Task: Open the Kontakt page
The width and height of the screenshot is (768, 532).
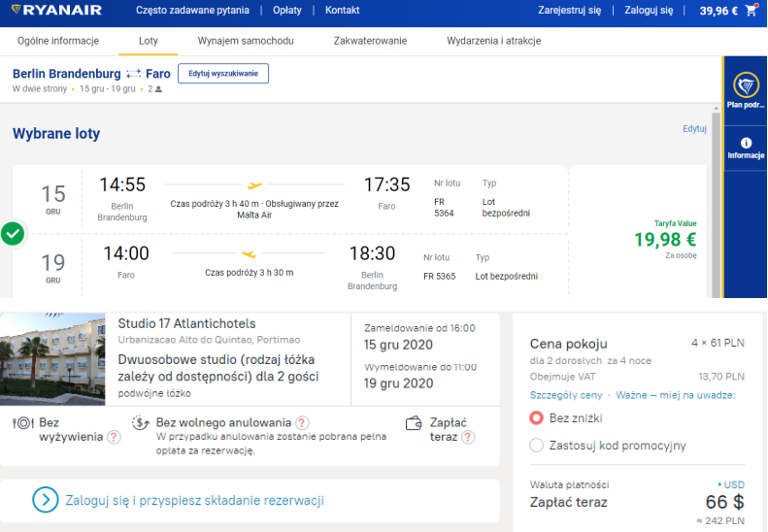Action: [x=343, y=10]
